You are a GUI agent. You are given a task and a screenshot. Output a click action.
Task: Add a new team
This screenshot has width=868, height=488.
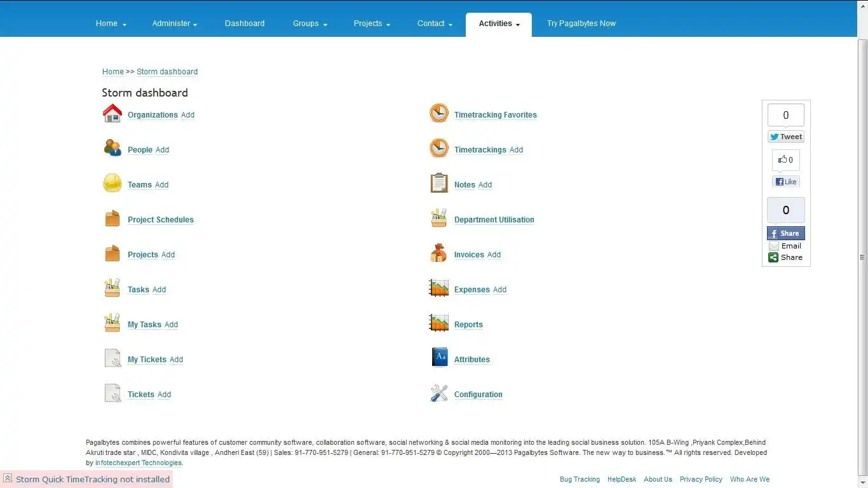161,185
